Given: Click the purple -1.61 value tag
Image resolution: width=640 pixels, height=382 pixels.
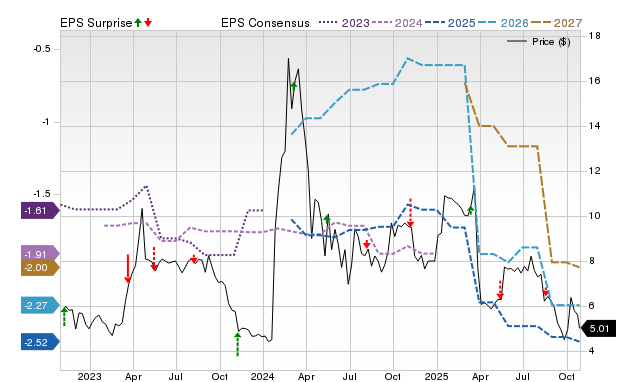Looking at the screenshot, I should [x=40, y=211].
